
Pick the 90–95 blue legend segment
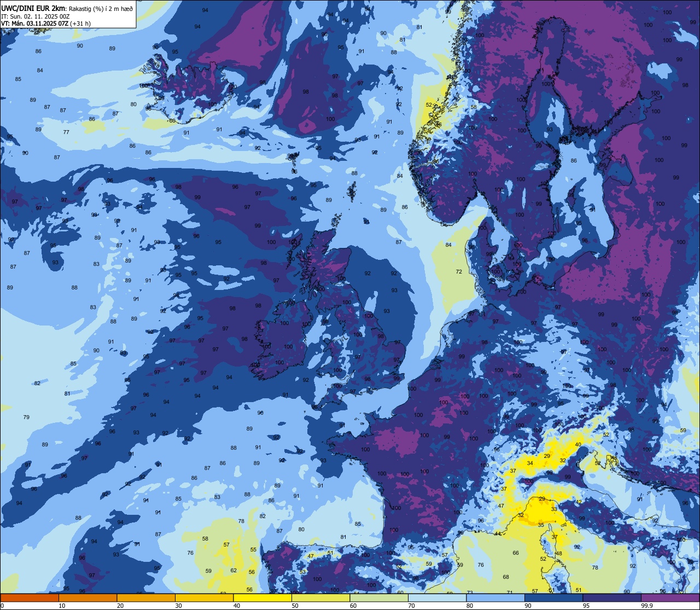[553, 598]
